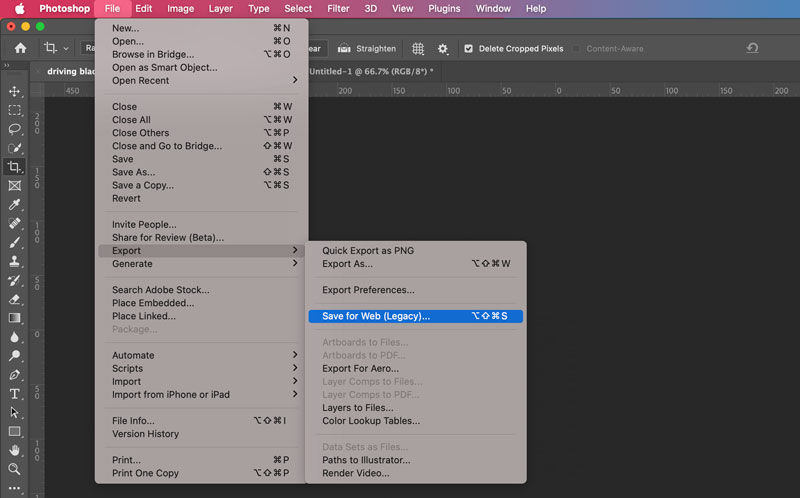Open the Layer menu
Image resolution: width=800 pixels, height=498 pixels.
click(x=220, y=9)
